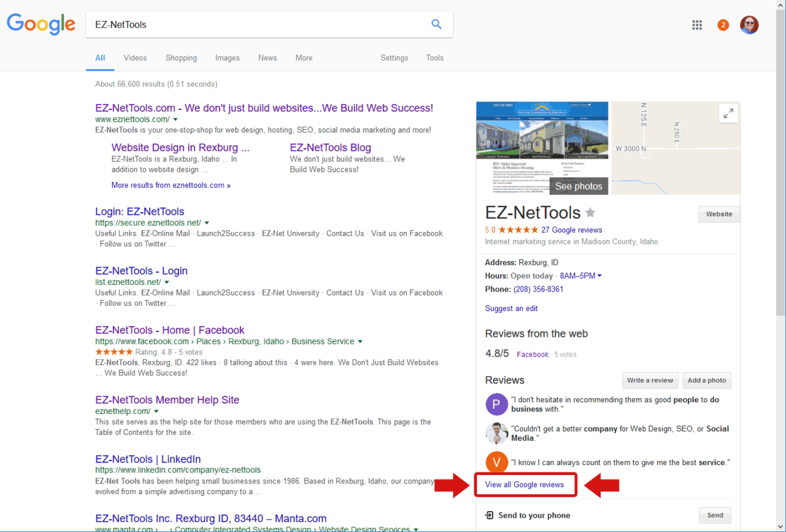Switch to the Videos tab

(x=135, y=58)
